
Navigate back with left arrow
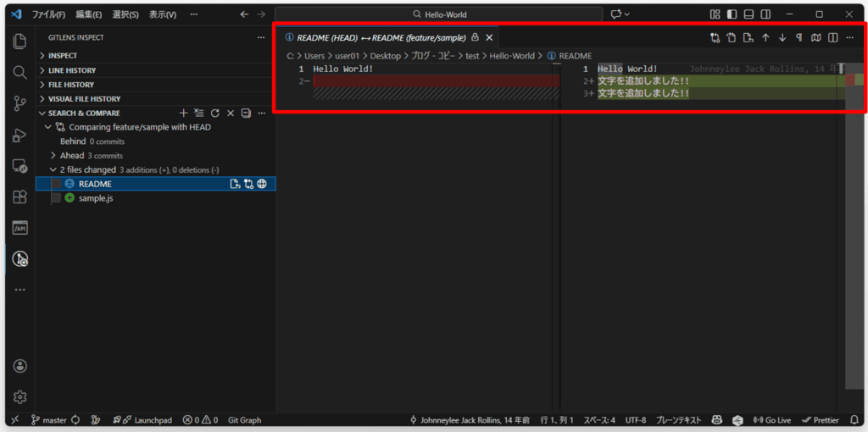(244, 14)
